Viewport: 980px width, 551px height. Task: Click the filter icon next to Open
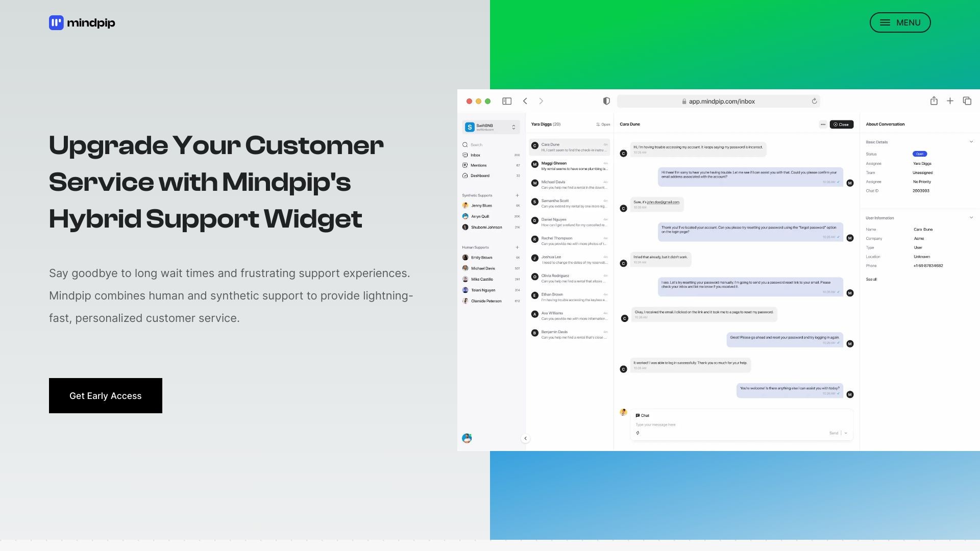pyautogui.click(x=597, y=124)
